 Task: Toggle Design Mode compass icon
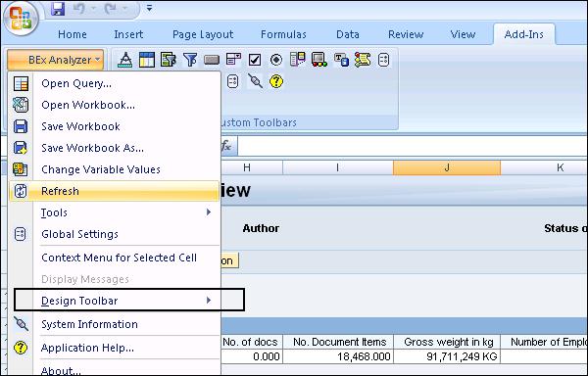click(124, 60)
